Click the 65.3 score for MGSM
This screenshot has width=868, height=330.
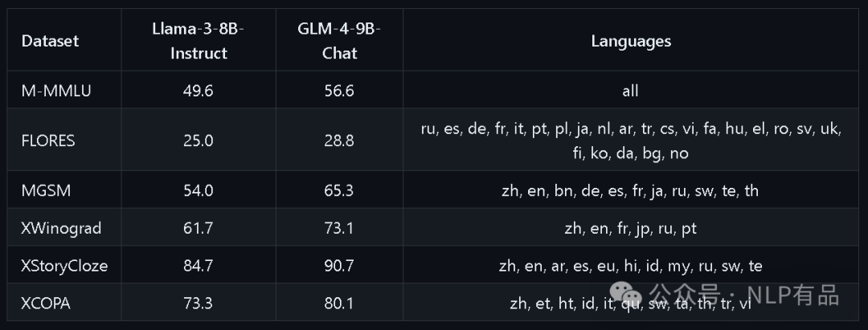[338, 190]
